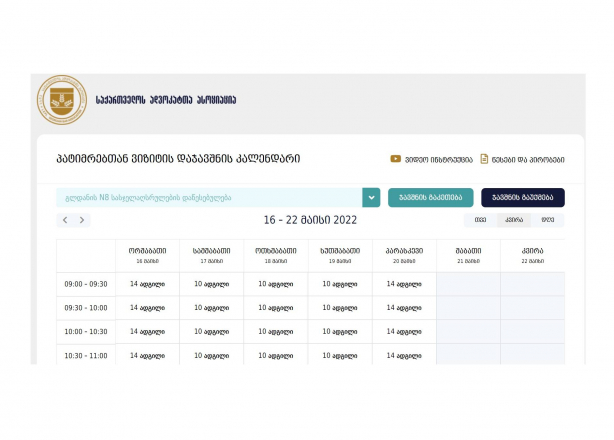Image resolution: width=614 pixels, height=440 pixels.
Task: Click the dark ჯავშნის გაუქმება button
Action: [x=523, y=198]
